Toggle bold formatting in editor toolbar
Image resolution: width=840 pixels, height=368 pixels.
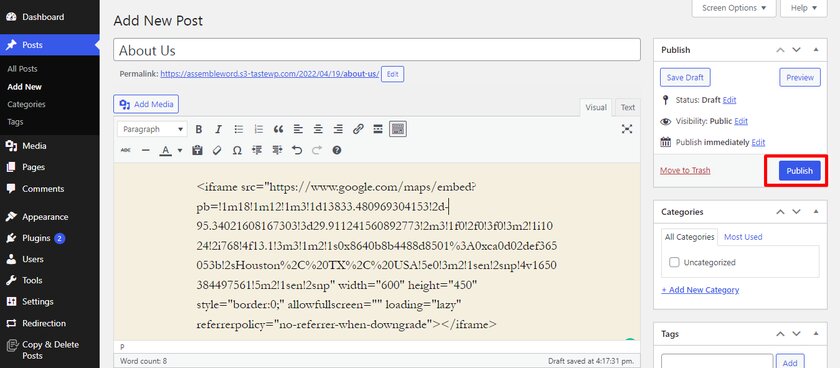(x=199, y=129)
